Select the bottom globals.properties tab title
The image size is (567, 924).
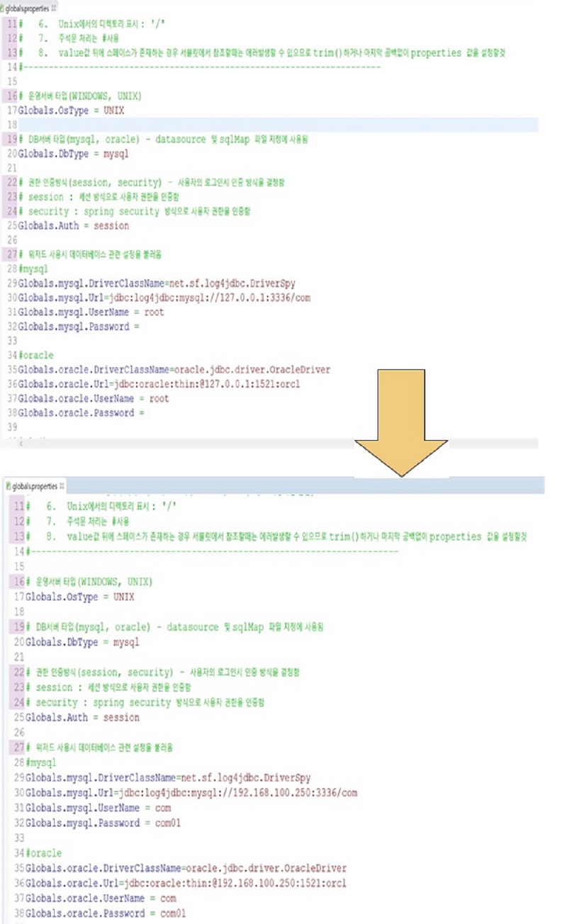pyautogui.click(x=35, y=486)
